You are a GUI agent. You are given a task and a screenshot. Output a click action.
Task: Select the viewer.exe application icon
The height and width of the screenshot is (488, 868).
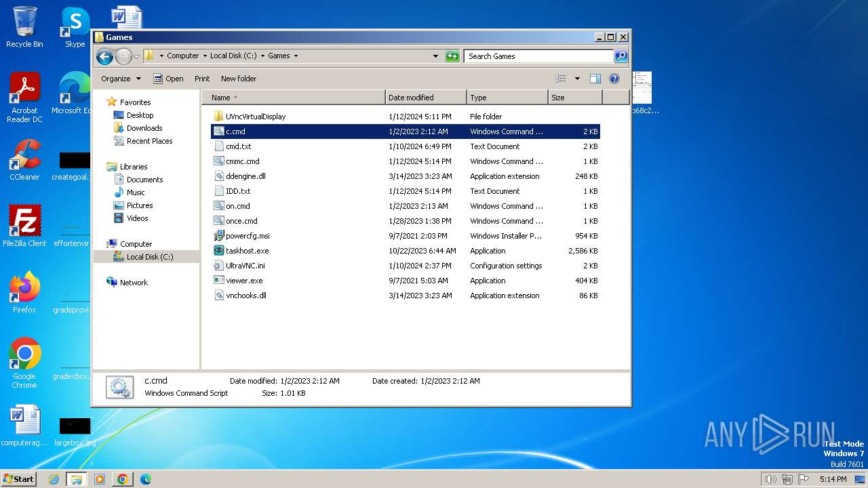pyautogui.click(x=218, y=281)
